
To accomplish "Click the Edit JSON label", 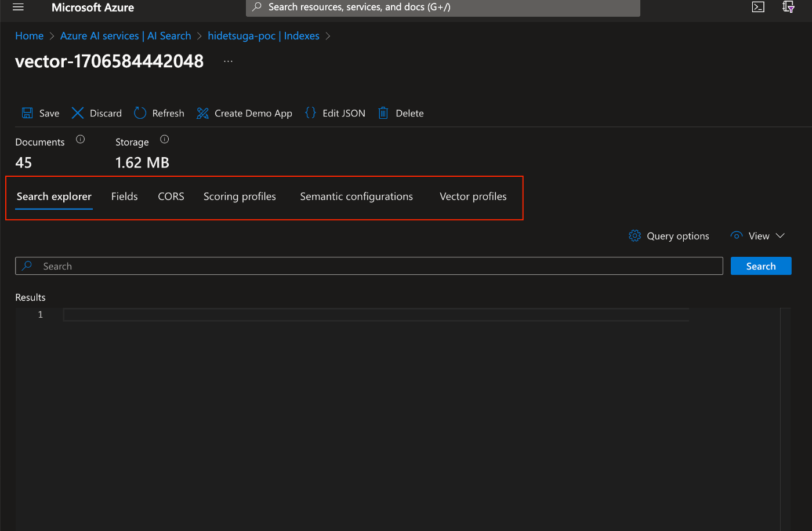I will point(344,114).
